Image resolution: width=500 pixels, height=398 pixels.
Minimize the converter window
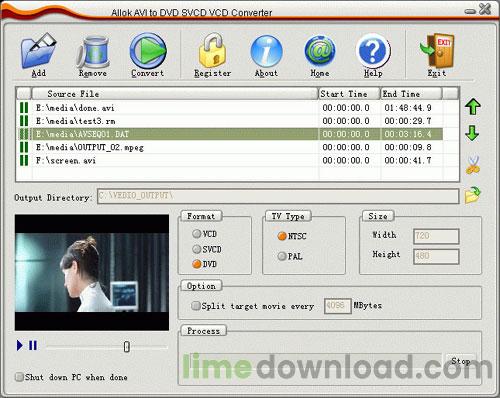tap(470, 12)
